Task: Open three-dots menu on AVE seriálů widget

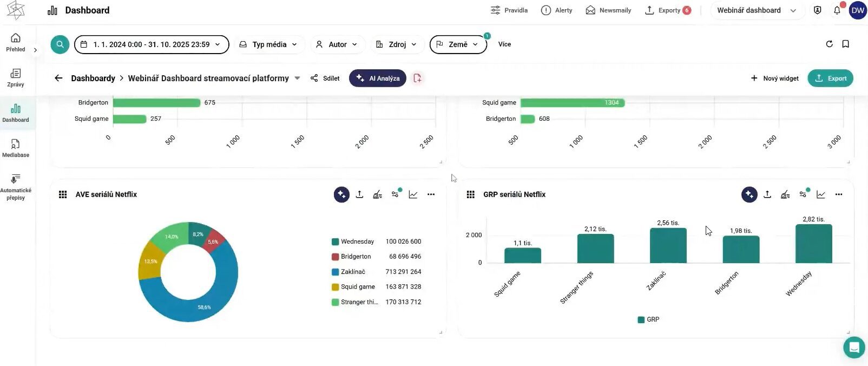Action: tap(431, 194)
